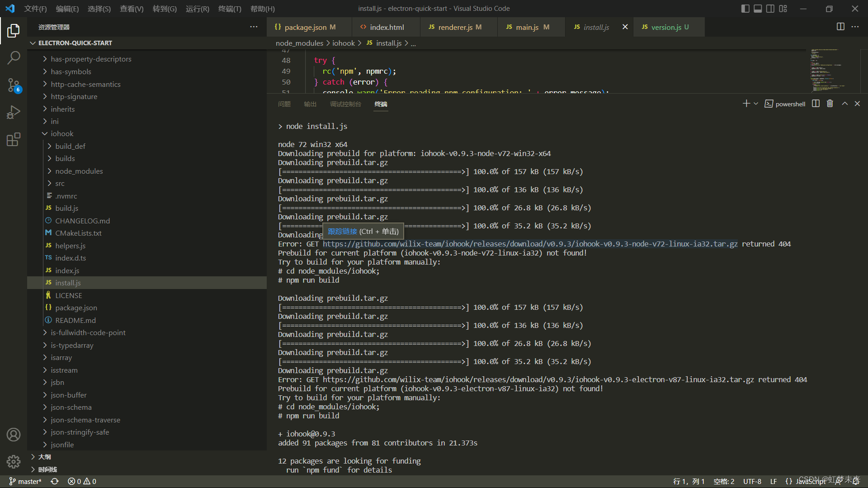Open index.d.ts in the explorer
This screenshot has height=488, width=868.
pyautogui.click(x=147, y=258)
